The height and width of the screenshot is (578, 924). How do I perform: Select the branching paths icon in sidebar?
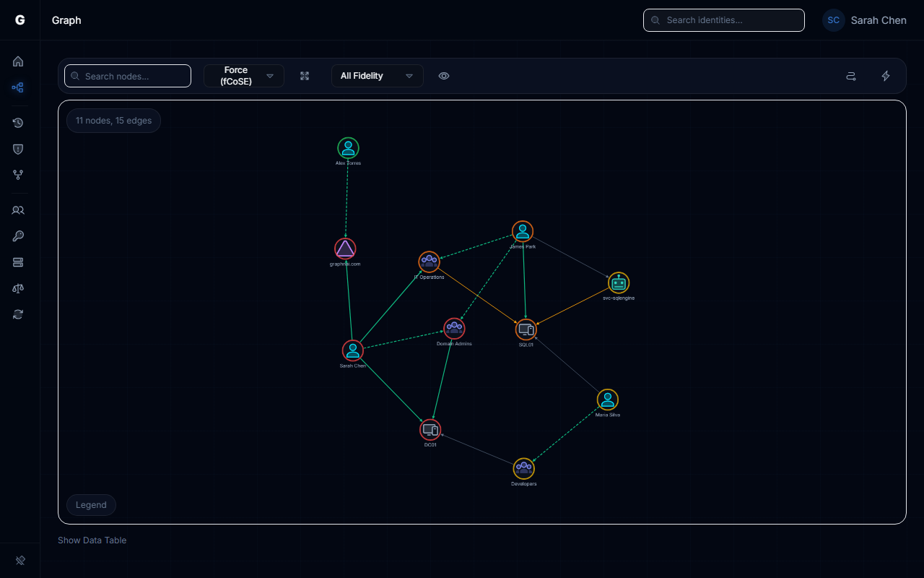coord(18,175)
